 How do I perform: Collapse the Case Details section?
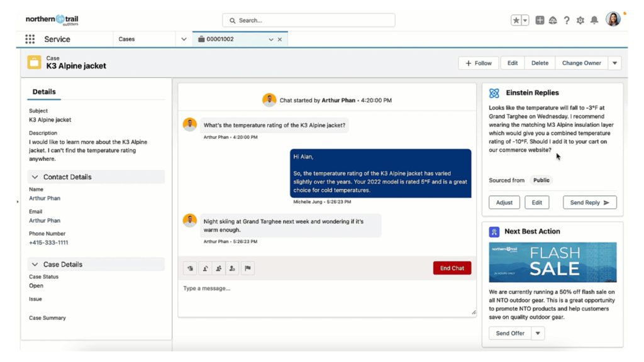(35, 264)
